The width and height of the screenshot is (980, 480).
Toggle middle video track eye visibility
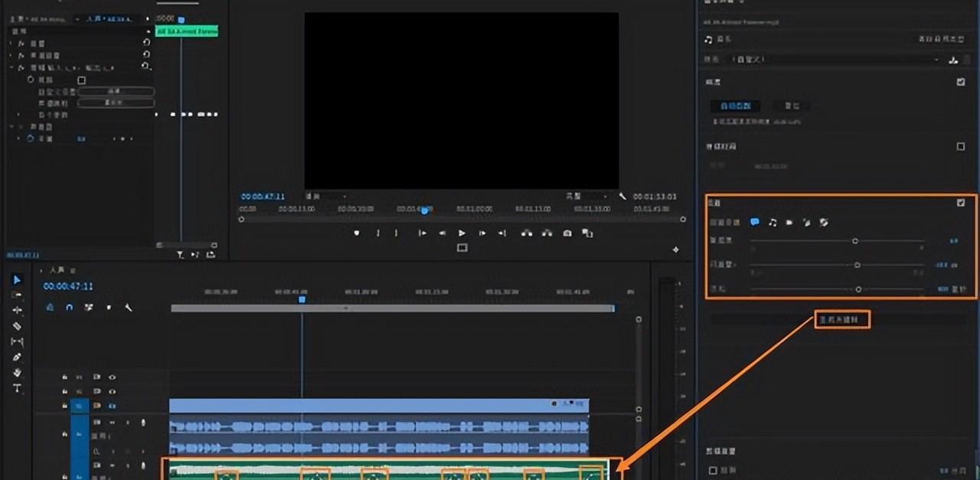click(x=113, y=390)
